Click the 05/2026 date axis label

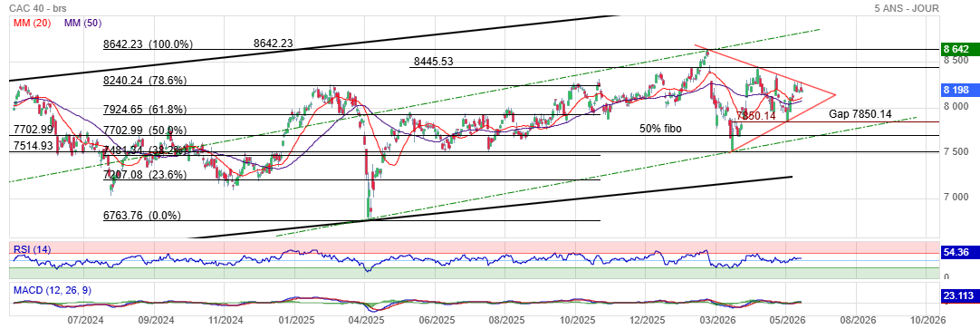[786, 320]
